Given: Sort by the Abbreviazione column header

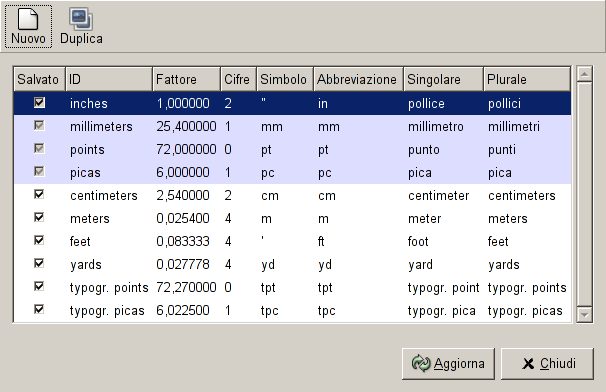Looking at the screenshot, I should click(x=359, y=79).
